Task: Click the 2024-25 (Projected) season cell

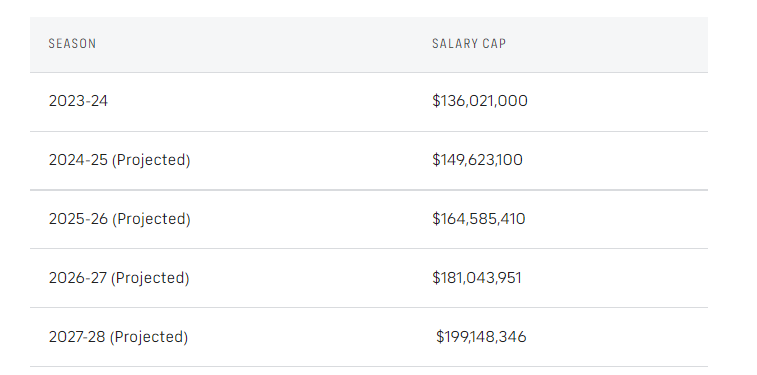Action: 120,160
